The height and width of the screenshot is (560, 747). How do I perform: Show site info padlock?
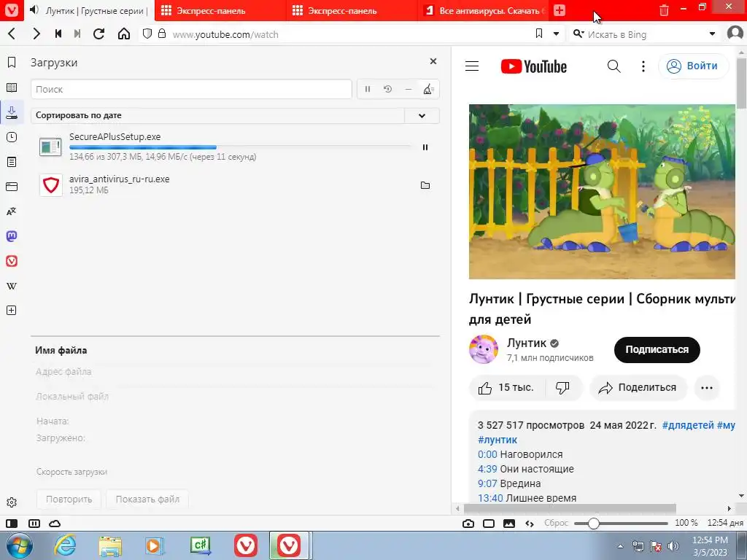pyautogui.click(x=162, y=34)
